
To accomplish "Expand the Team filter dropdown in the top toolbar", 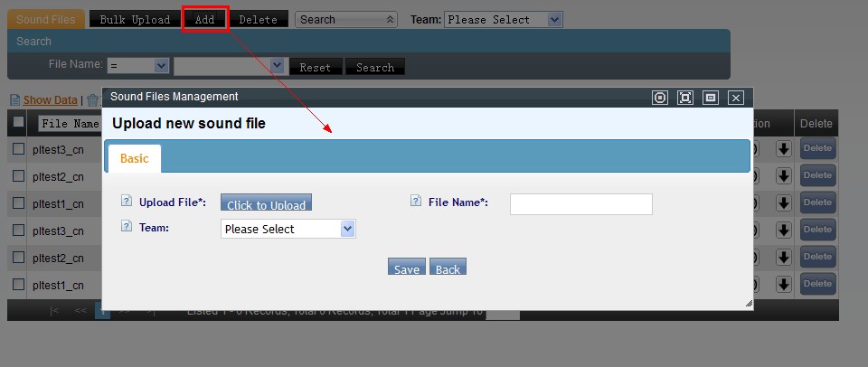I will click(503, 19).
